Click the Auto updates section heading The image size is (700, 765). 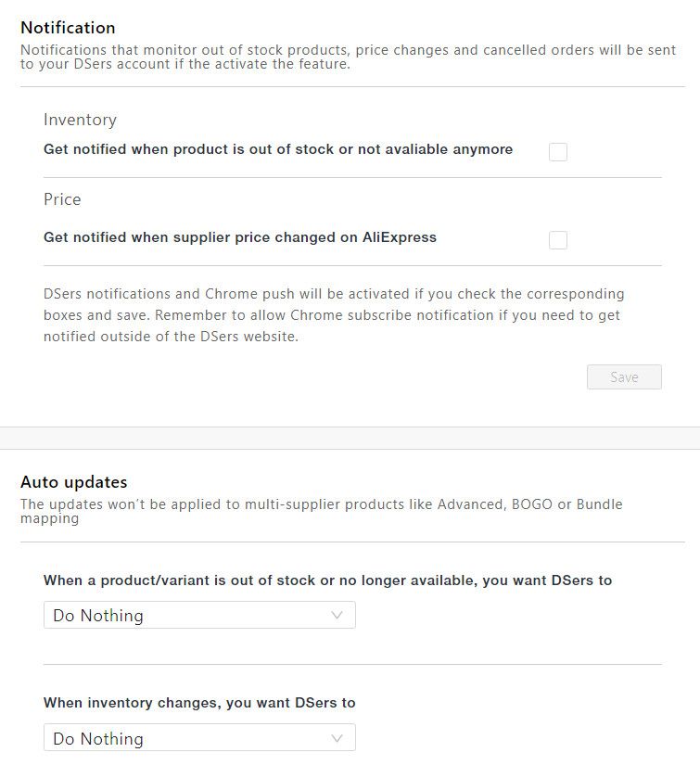[74, 482]
